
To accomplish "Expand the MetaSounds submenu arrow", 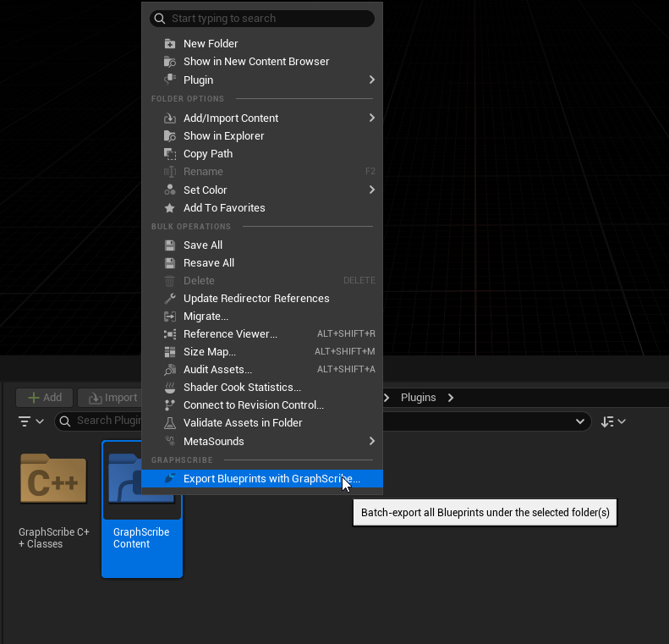I will point(371,440).
